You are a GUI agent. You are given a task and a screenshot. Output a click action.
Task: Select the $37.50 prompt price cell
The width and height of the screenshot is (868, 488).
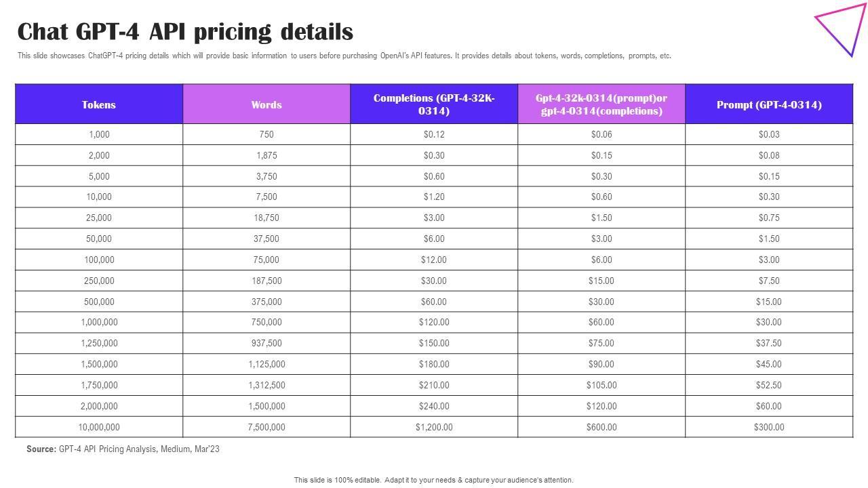tap(769, 343)
